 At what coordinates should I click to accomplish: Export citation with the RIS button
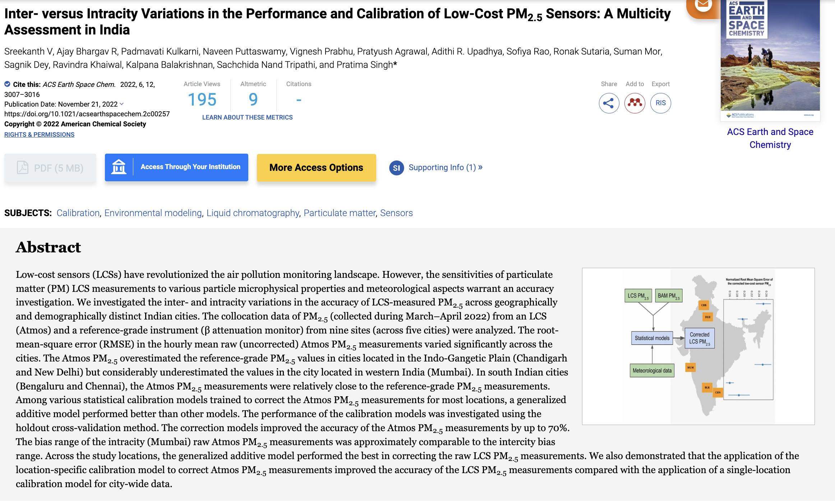point(660,103)
